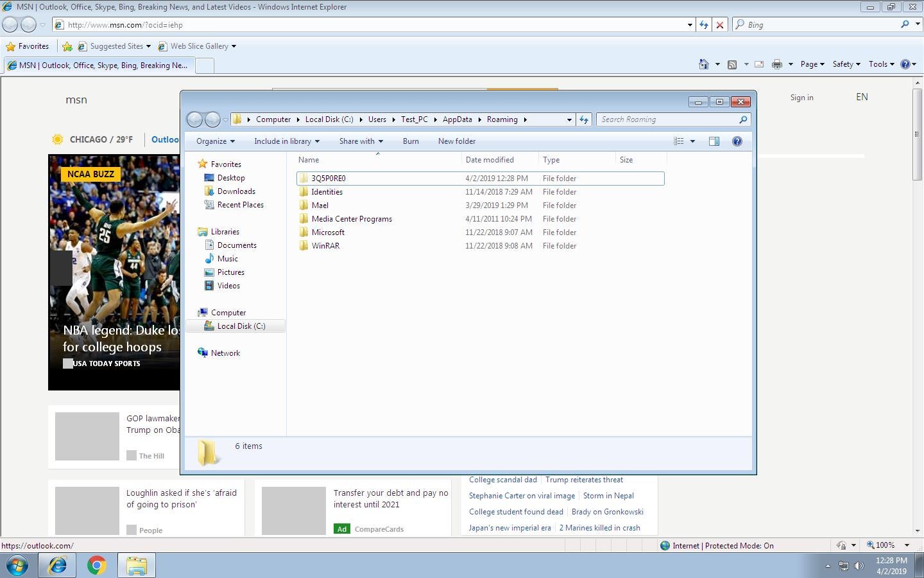The height and width of the screenshot is (578, 924).
Task: Select the WinRAR folder in the list
Action: [x=325, y=246]
